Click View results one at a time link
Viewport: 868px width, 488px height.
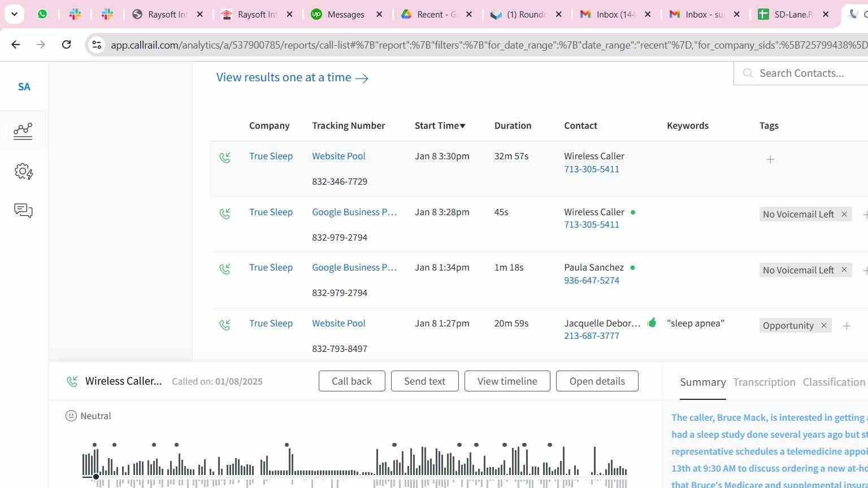292,77
